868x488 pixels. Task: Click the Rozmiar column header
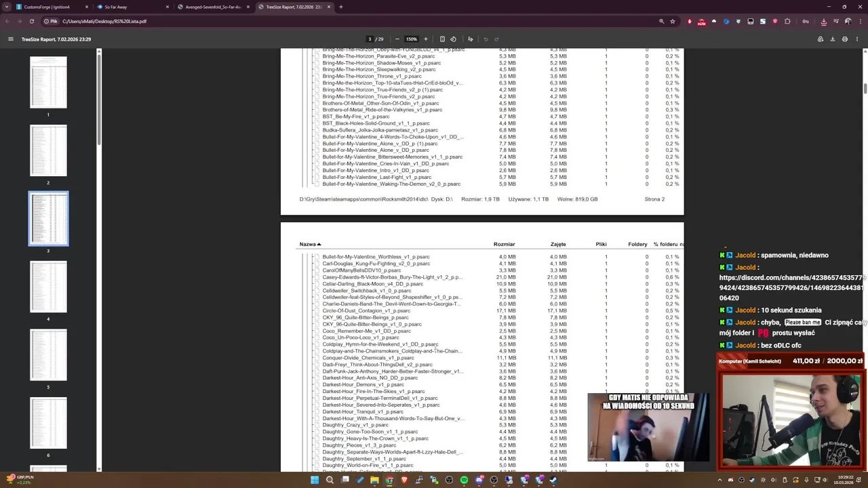coord(504,244)
